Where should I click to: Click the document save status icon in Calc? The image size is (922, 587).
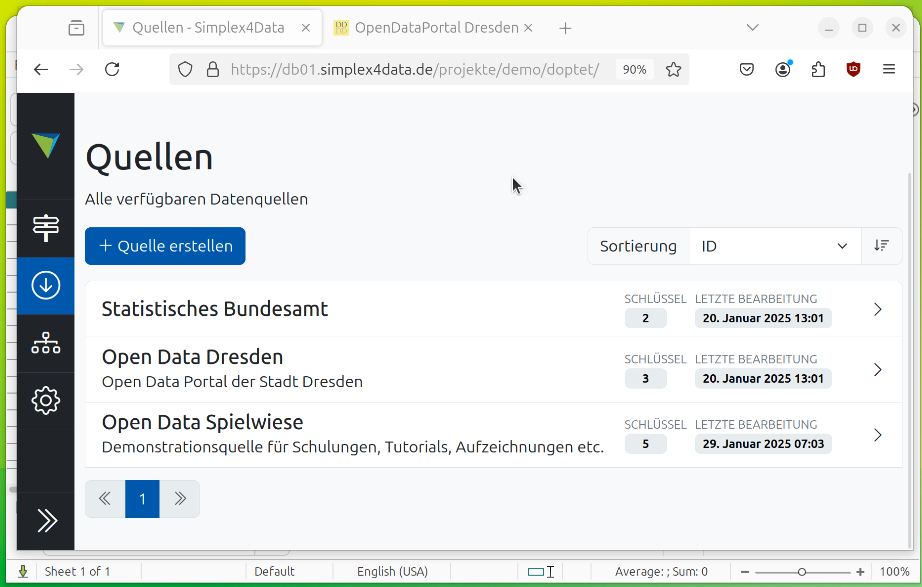23,571
